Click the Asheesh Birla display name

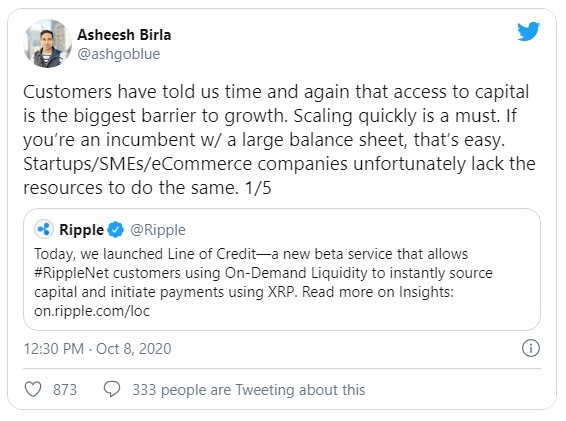pyautogui.click(x=124, y=35)
